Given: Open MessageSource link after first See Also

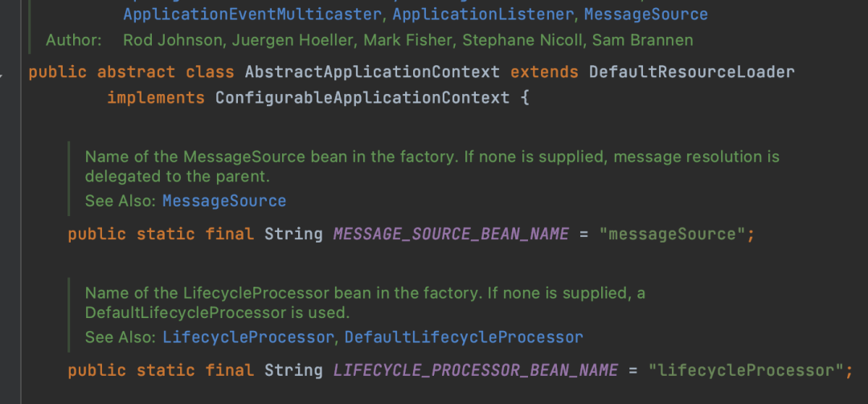Looking at the screenshot, I should (x=224, y=201).
